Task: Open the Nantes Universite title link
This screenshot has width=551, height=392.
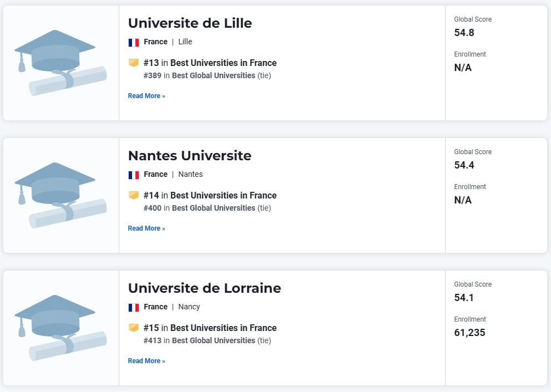Action: [x=190, y=156]
